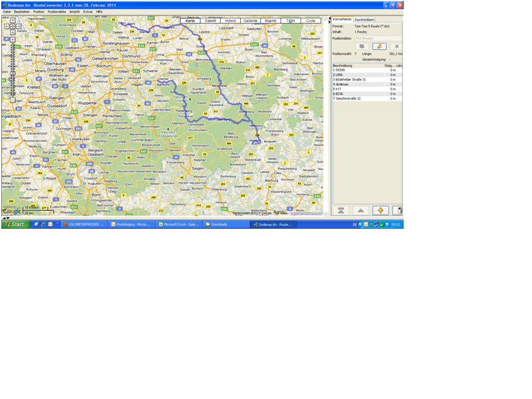532x399 pixels.
Task: Click the Windows Start button
Action: pyautogui.click(x=14, y=224)
